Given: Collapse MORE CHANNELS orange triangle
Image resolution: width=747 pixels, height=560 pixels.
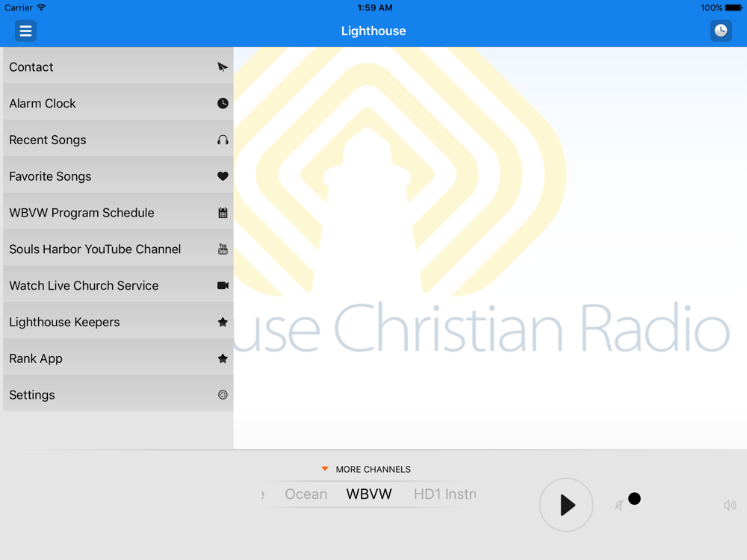Looking at the screenshot, I should tap(324, 469).
